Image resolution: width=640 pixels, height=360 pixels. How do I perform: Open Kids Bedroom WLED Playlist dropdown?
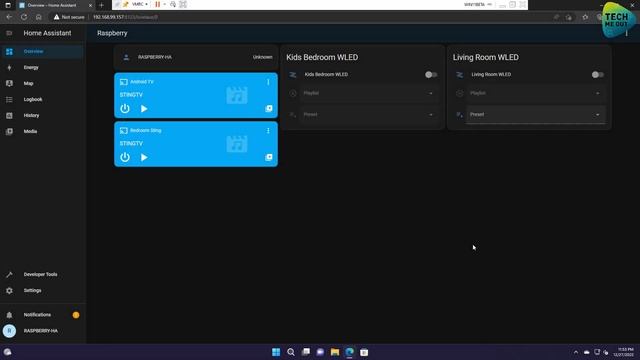coord(368,93)
